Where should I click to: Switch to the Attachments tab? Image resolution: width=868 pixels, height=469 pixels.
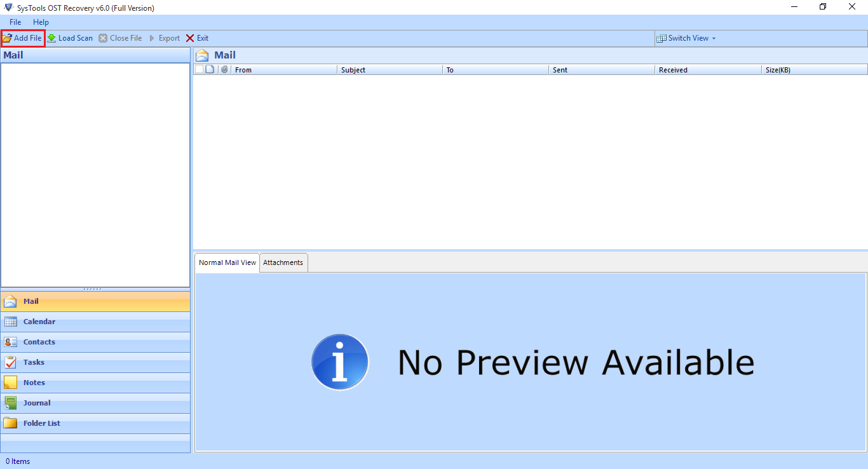click(x=283, y=262)
